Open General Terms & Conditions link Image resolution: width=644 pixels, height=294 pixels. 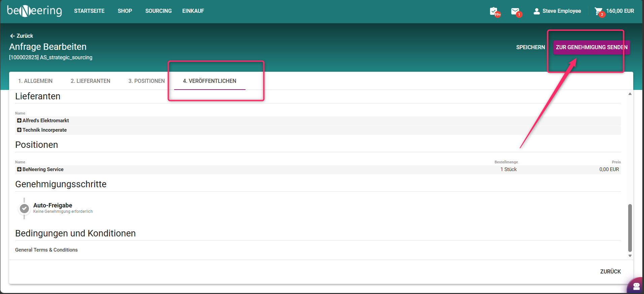click(46, 250)
